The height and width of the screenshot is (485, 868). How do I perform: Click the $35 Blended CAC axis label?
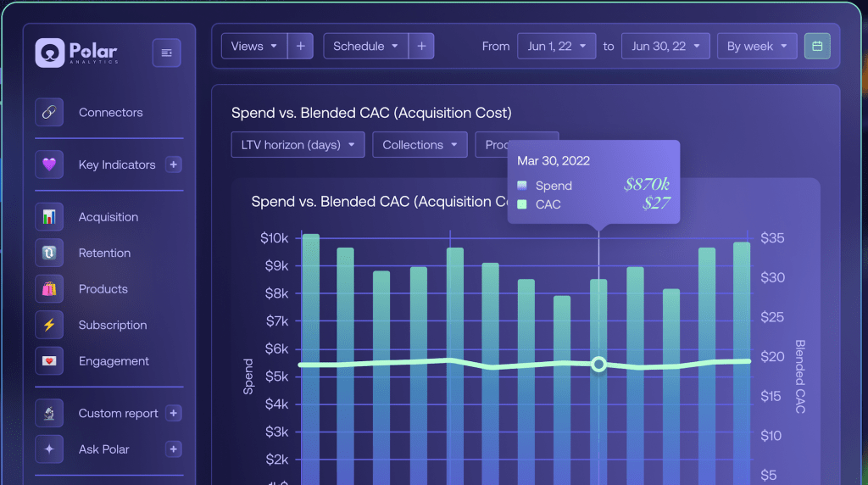click(x=772, y=238)
